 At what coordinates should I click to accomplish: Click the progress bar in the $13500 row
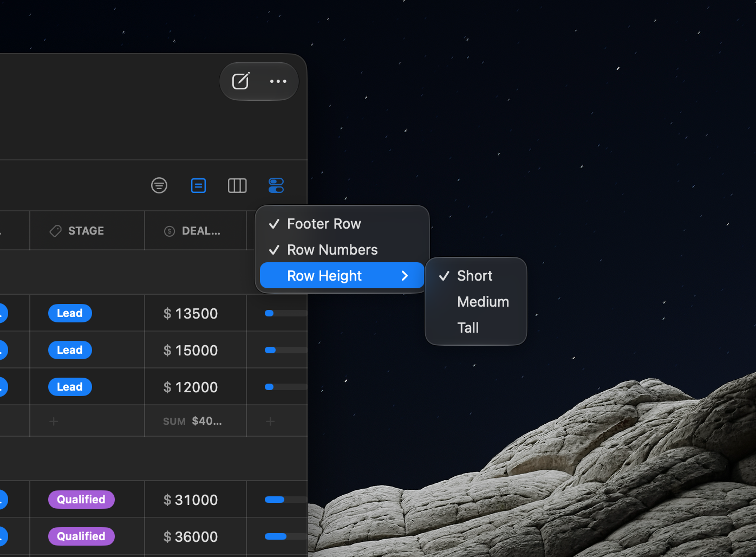click(286, 313)
